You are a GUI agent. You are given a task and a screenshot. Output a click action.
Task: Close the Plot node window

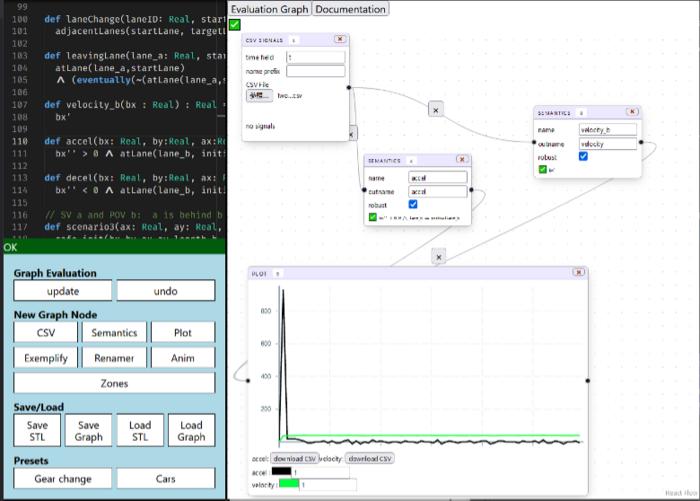pos(577,272)
